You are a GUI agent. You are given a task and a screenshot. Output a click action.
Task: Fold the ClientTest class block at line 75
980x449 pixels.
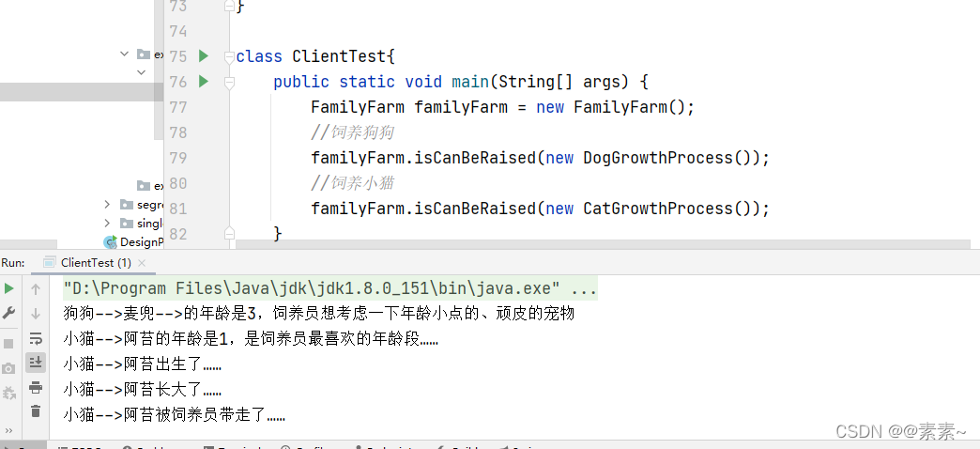click(x=229, y=57)
